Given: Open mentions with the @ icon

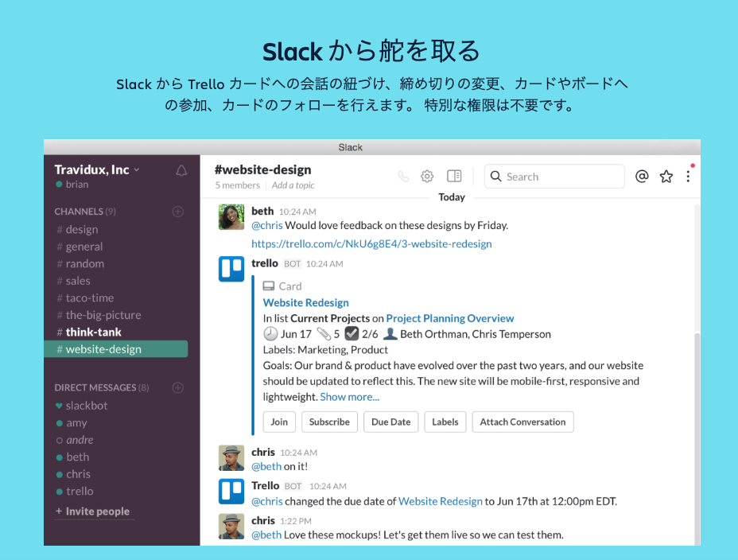Looking at the screenshot, I should (642, 177).
